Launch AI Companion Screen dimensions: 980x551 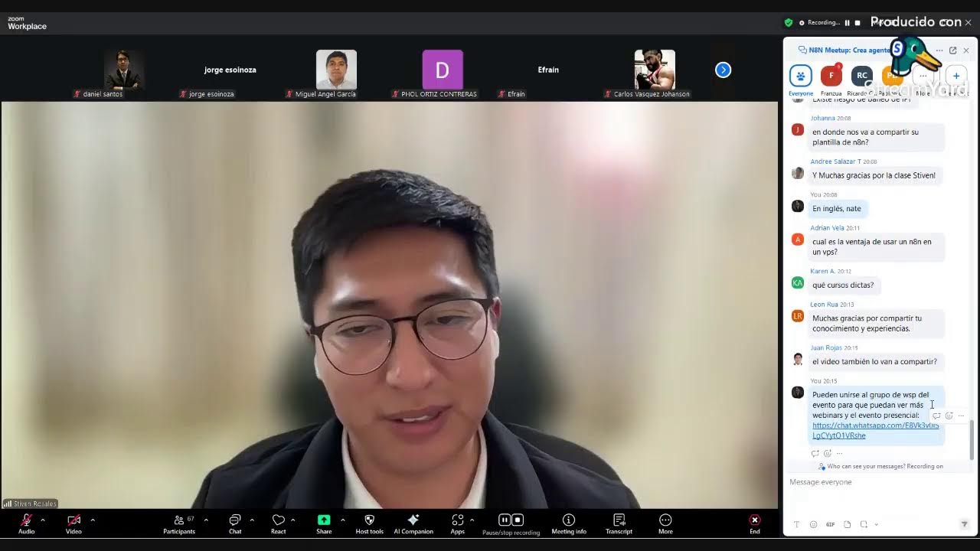click(x=413, y=523)
